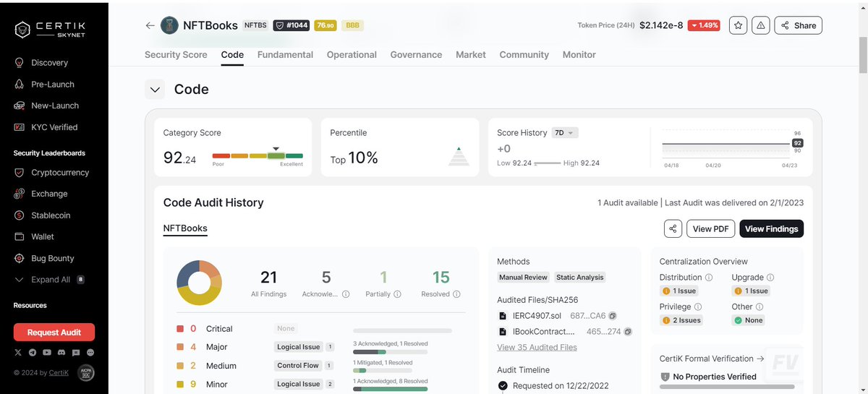This screenshot has height=394, width=868.
Task: Click the Request Audit button
Action: click(54, 333)
